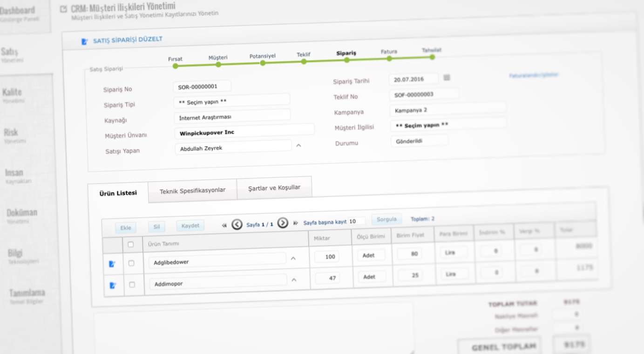Click the edit icon for Addimopor row
This screenshot has height=354, width=644.
pos(112,285)
